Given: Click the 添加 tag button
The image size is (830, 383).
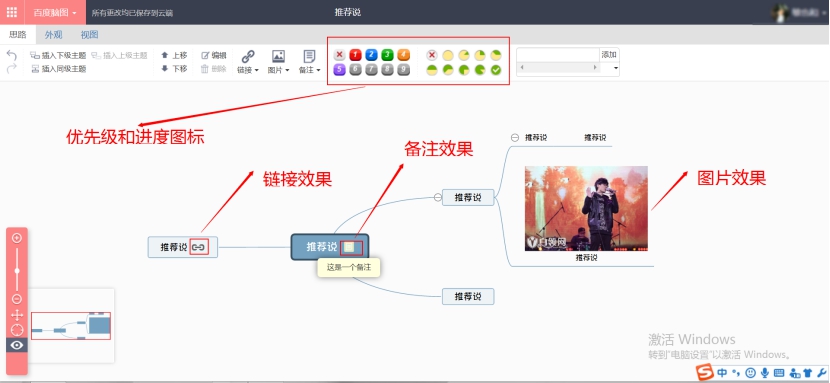Looking at the screenshot, I should click(x=609, y=54).
